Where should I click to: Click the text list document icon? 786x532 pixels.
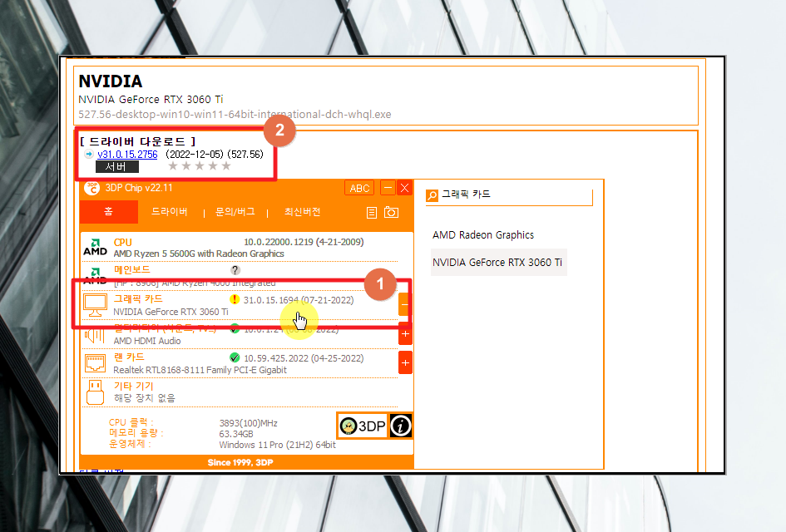pyautogui.click(x=372, y=213)
